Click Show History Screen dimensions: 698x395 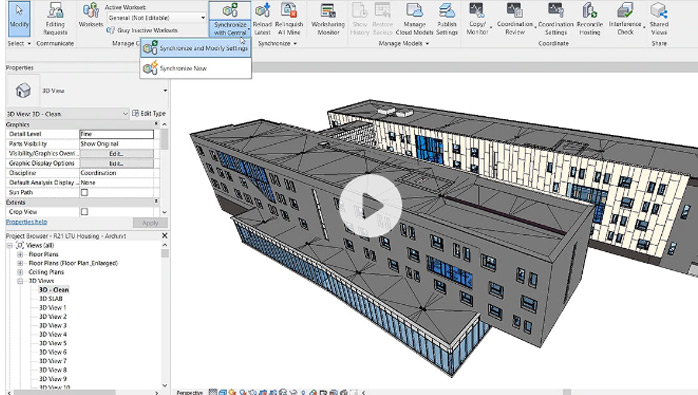pos(360,19)
